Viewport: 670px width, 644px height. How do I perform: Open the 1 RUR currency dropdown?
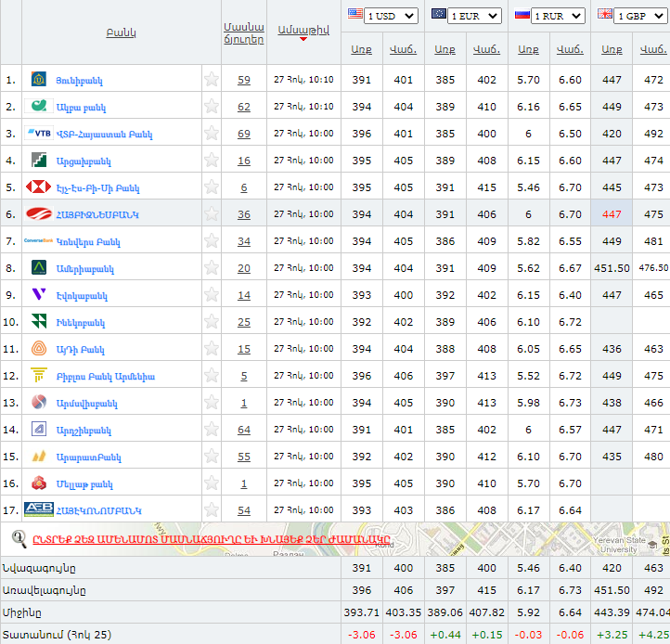(x=558, y=16)
